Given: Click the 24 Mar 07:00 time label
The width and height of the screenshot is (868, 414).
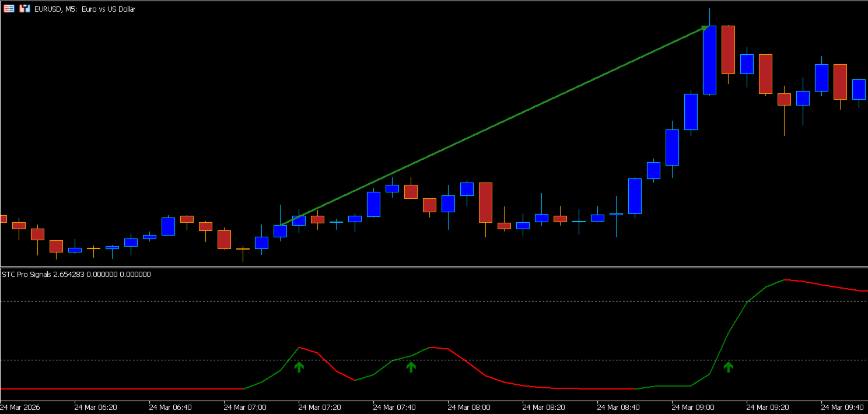Looking at the screenshot, I should tap(245, 407).
